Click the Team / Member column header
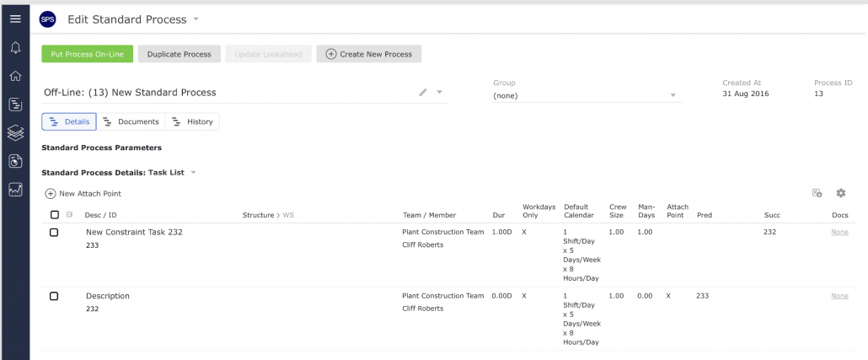The width and height of the screenshot is (868, 360). [x=430, y=215]
